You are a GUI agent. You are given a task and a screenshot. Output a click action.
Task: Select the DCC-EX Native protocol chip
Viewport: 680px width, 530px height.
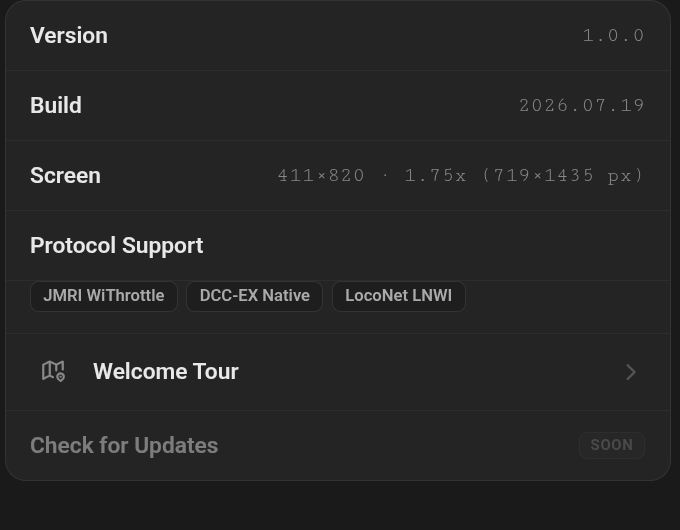coord(255,296)
